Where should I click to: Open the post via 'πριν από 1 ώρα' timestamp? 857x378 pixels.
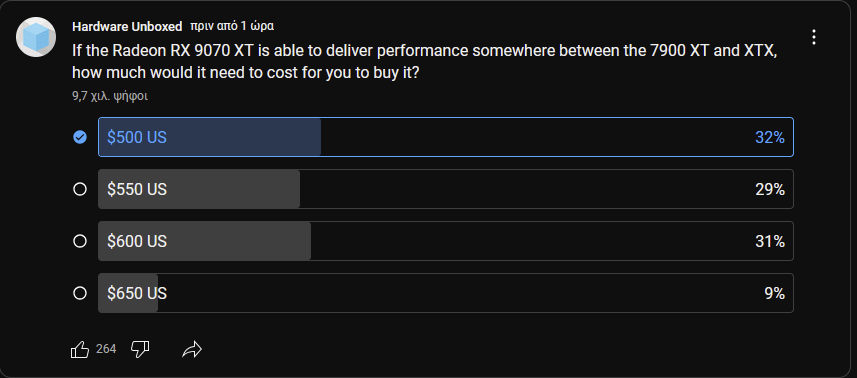(232, 26)
